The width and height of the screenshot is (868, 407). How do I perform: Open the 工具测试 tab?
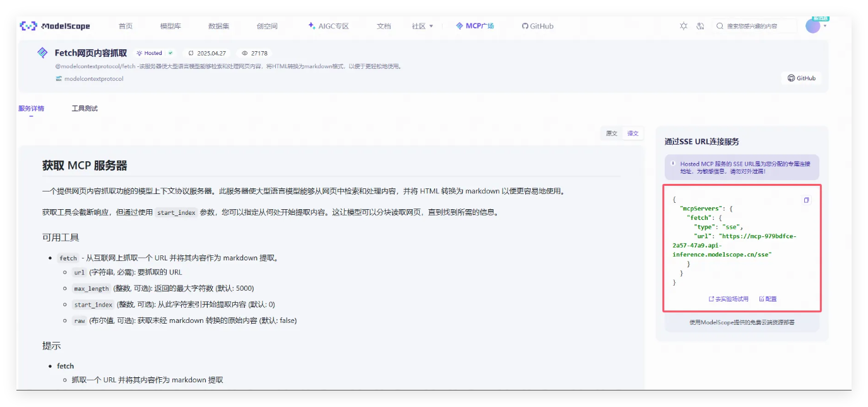pos(85,109)
